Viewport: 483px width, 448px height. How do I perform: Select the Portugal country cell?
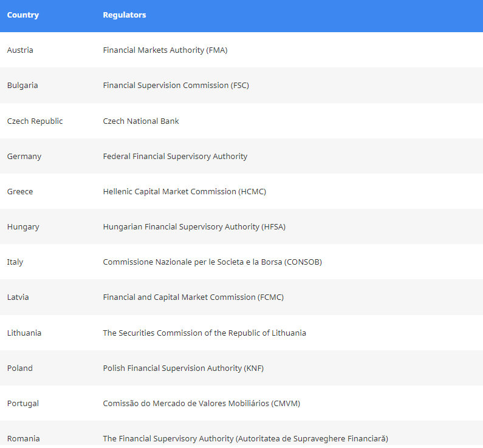(23, 404)
